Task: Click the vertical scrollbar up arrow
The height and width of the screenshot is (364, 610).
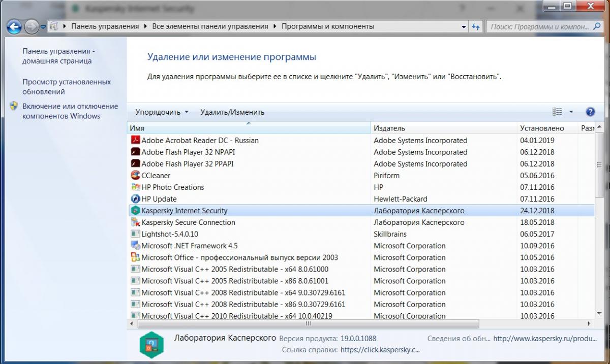Action: tap(599, 127)
